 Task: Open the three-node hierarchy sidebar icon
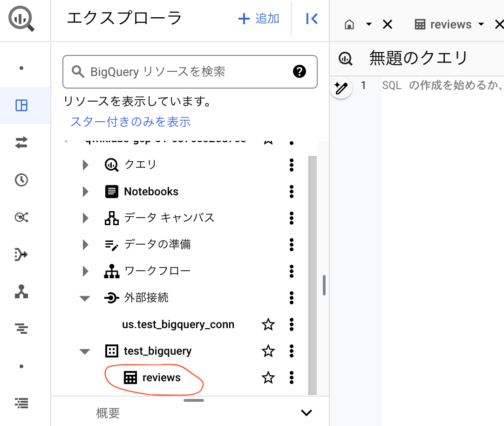tap(21, 292)
